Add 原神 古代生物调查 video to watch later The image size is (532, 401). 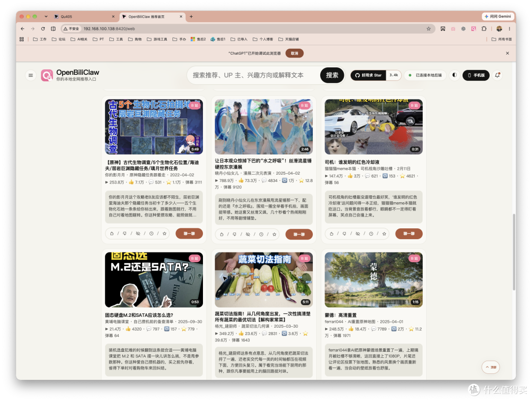151,234
